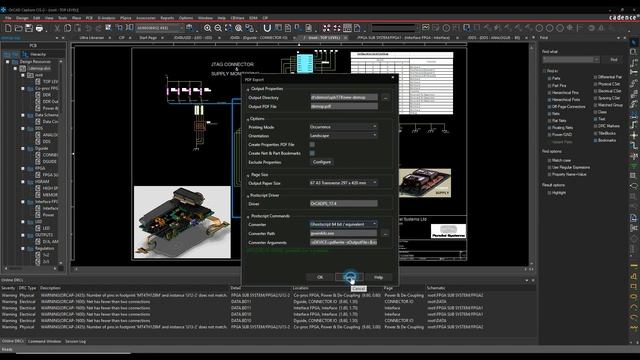
Task: Click the Output PDF File input field
Action: coord(344,106)
